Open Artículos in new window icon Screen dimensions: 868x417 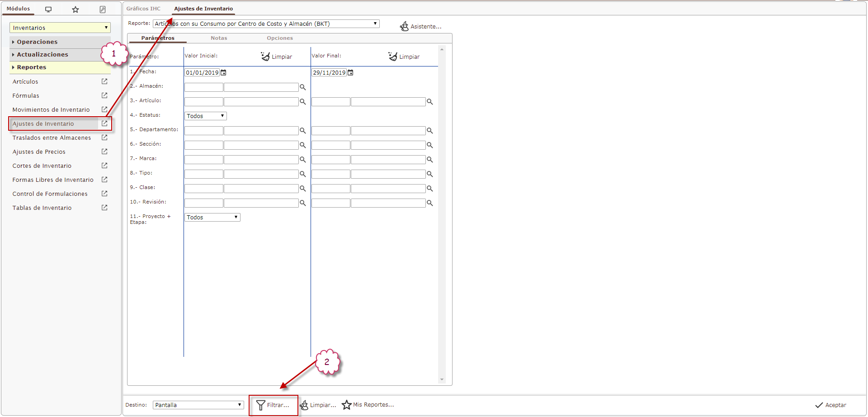click(x=104, y=81)
